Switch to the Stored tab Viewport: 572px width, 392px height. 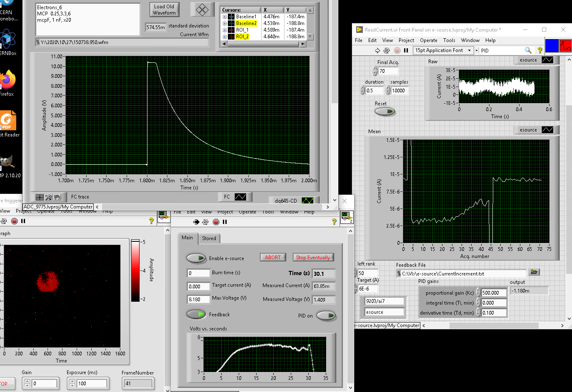coord(209,238)
